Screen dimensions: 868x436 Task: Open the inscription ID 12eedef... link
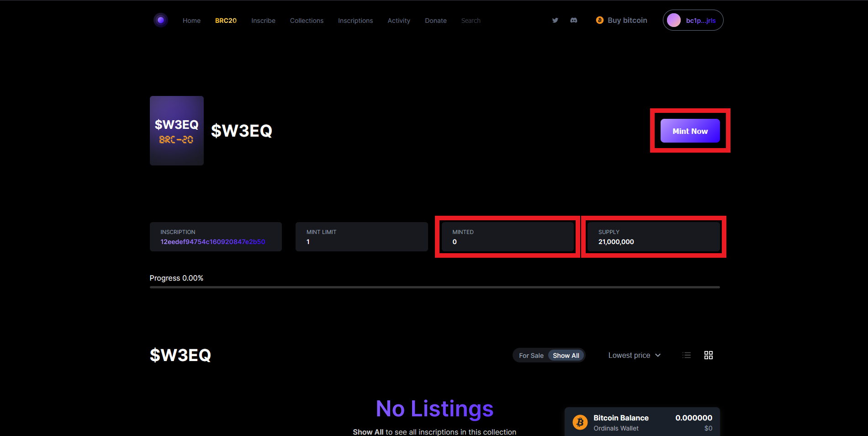point(212,242)
